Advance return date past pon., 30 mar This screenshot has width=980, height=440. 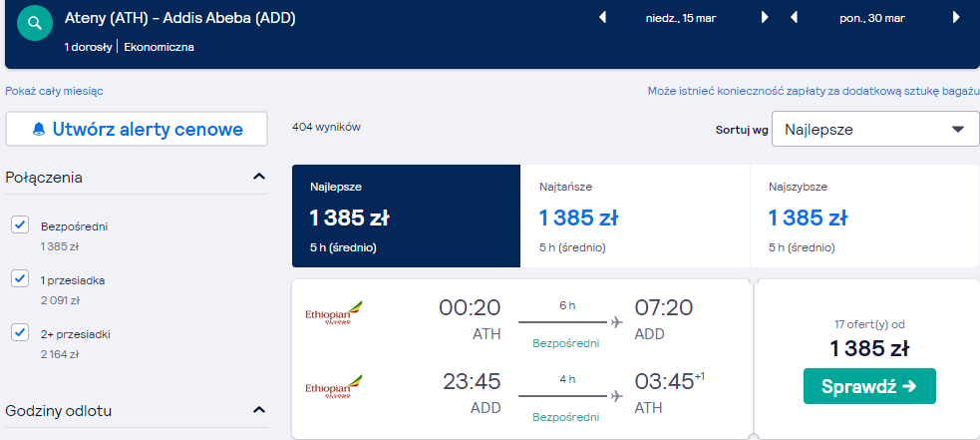[956, 18]
